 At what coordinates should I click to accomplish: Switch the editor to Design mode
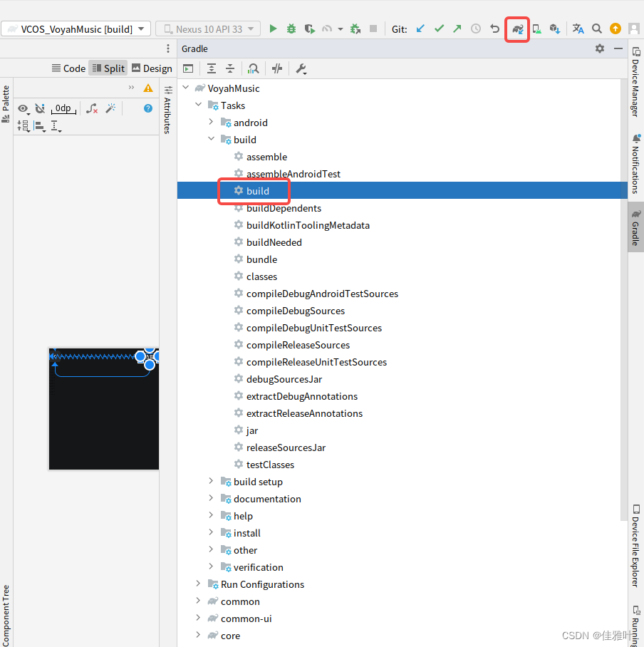tap(152, 68)
